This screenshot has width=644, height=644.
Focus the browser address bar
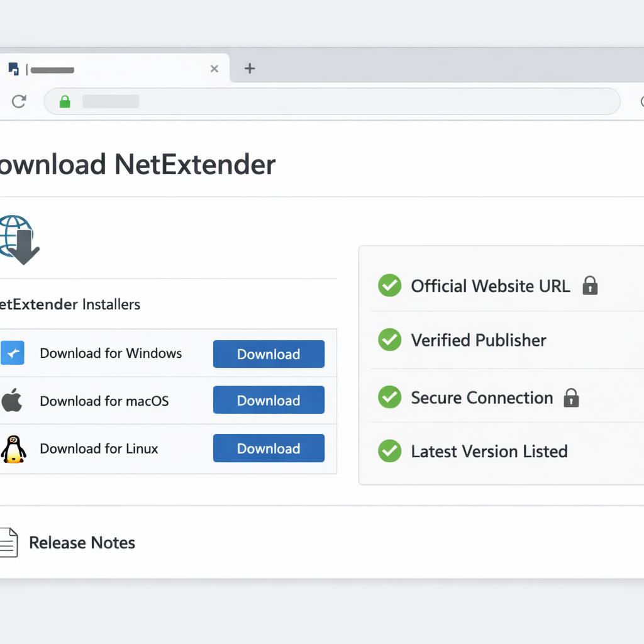tap(332, 101)
